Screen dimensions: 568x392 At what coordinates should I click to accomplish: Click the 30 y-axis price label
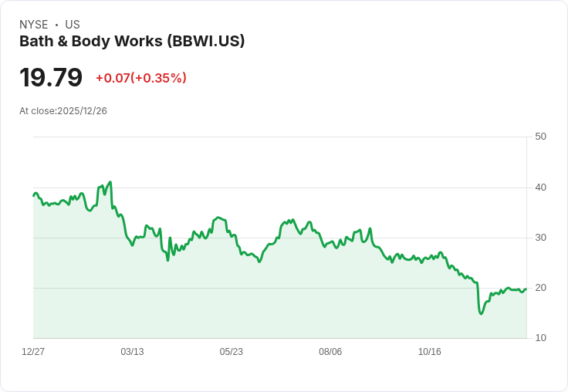click(540, 238)
